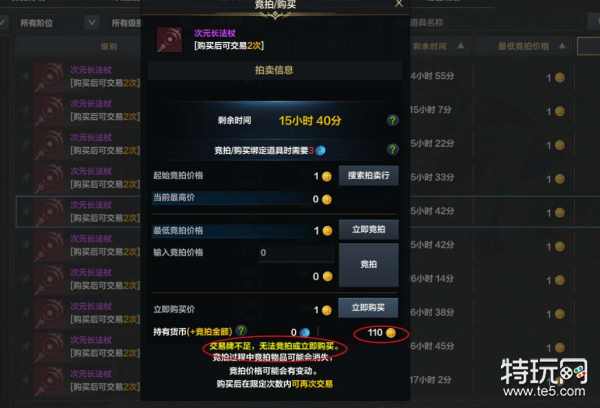The width and height of the screenshot is (600, 408).
Task: Click the 立即购买 button
Action: point(368,308)
